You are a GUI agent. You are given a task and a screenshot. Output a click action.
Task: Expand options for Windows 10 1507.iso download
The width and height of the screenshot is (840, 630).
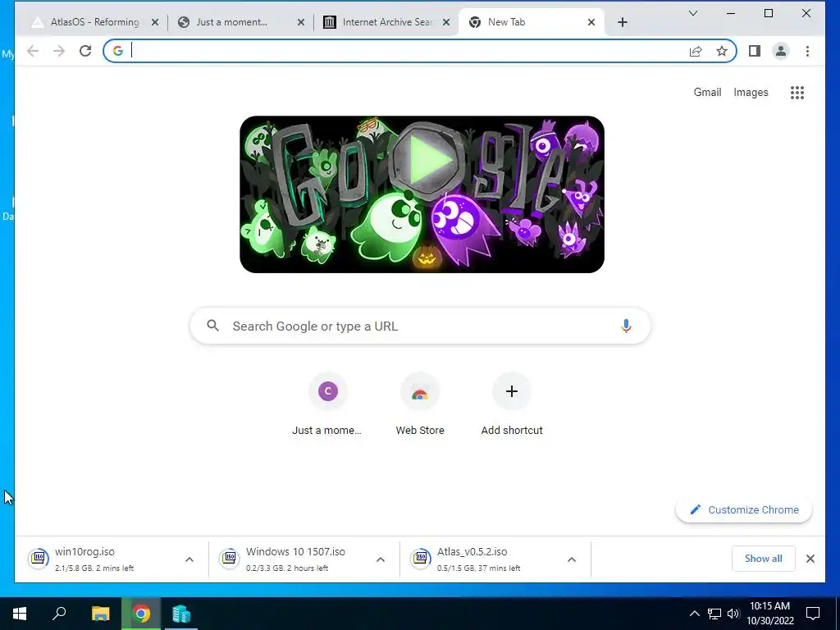point(381,559)
